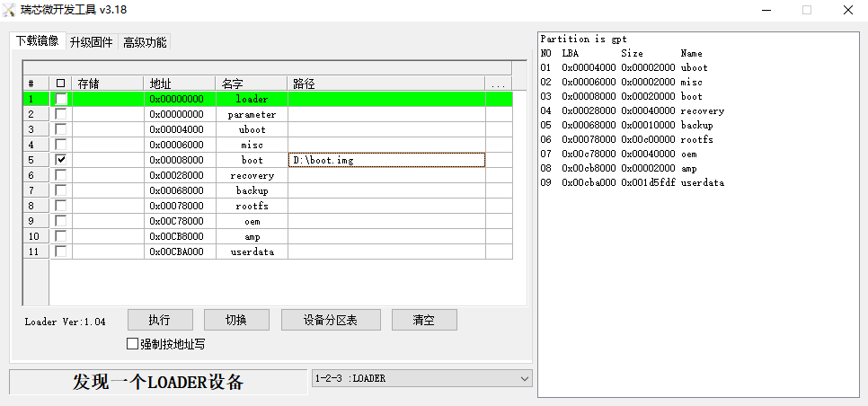The width and height of the screenshot is (868, 406).
Task: Click the app icon in the title bar
Action: 10,10
